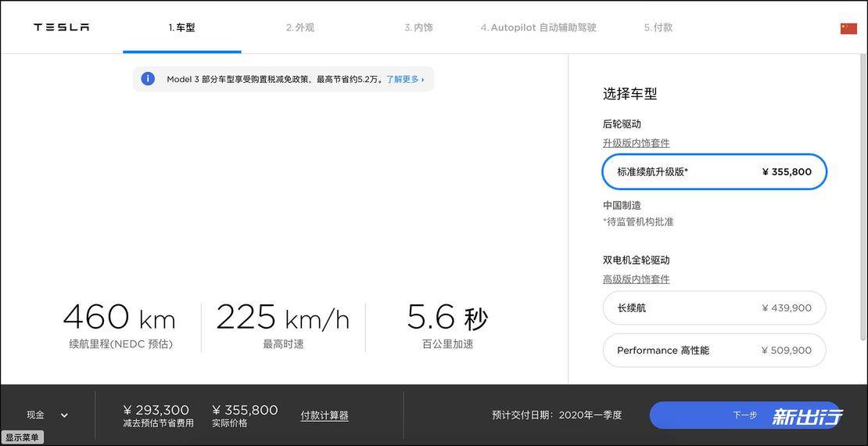Open the 付款计算器 link

325,415
